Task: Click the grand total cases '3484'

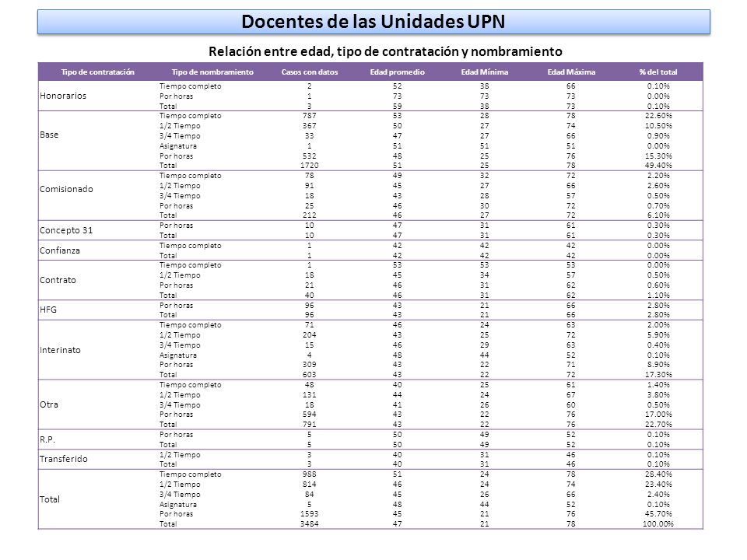Action: [309, 523]
